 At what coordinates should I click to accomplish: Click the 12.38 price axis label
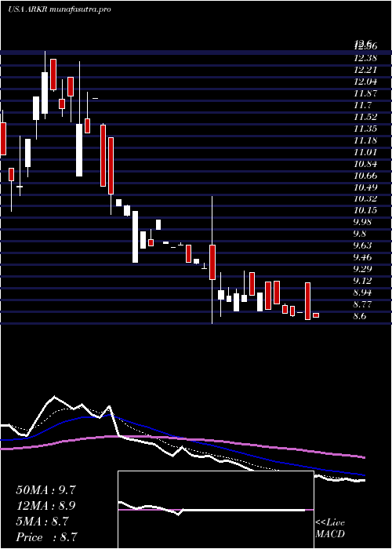[365, 58]
